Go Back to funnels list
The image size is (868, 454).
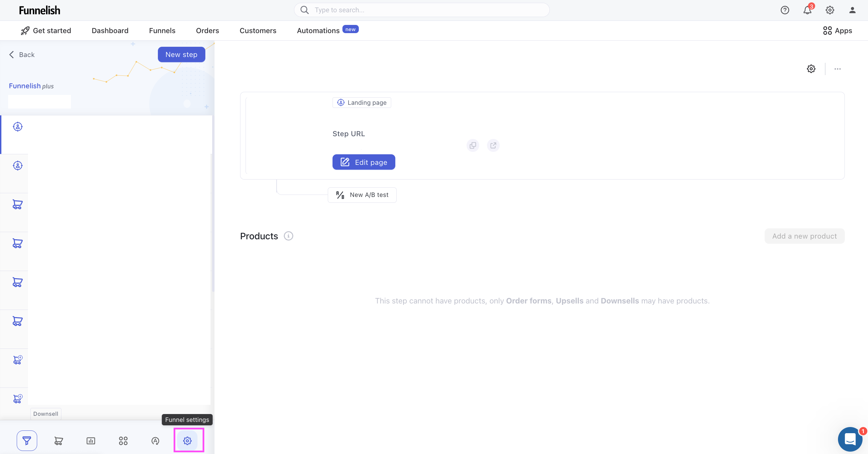(22, 55)
